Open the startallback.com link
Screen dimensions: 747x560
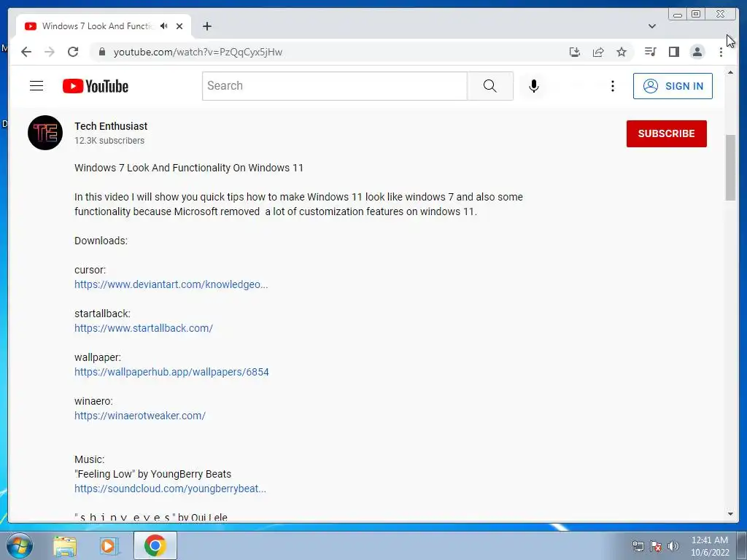144,328
